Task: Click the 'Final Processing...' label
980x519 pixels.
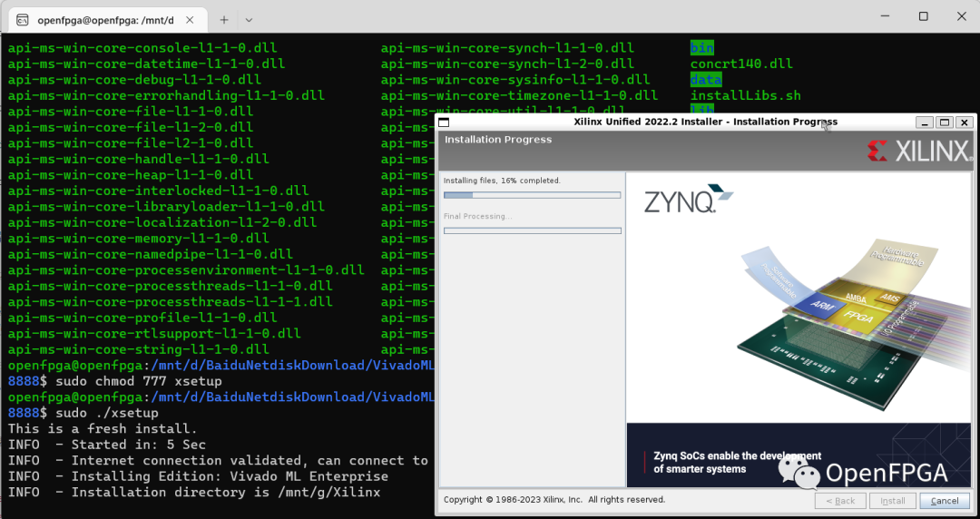Action: pyautogui.click(x=477, y=216)
